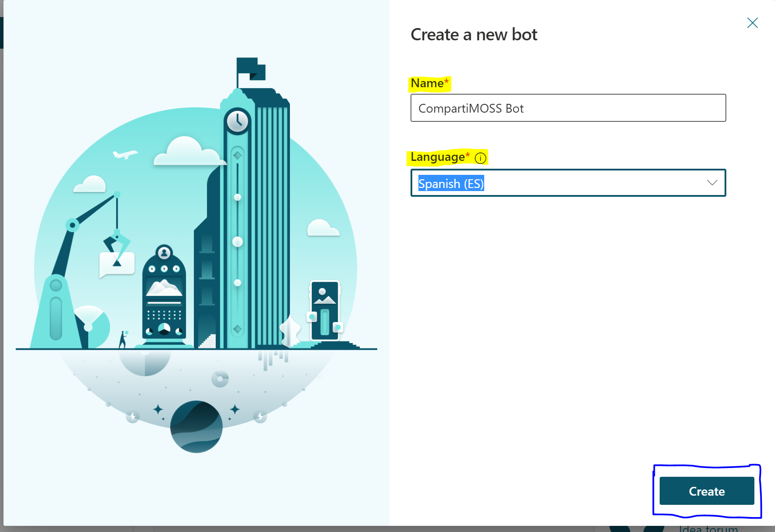Click the Create a new bot heading
The image size is (775, 532).
pos(473,34)
